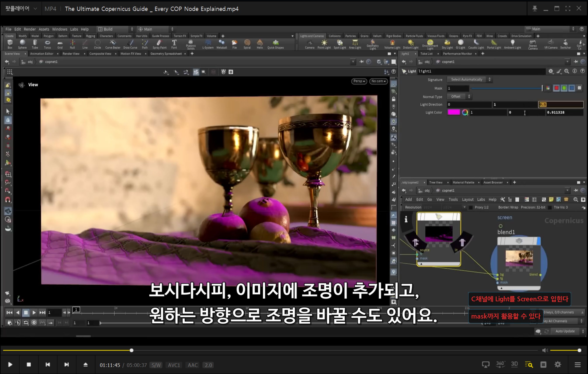Image resolution: width=588 pixels, height=374 pixels.
Task: Click copnet1 in the network path bar
Action: (x=448, y=191)
